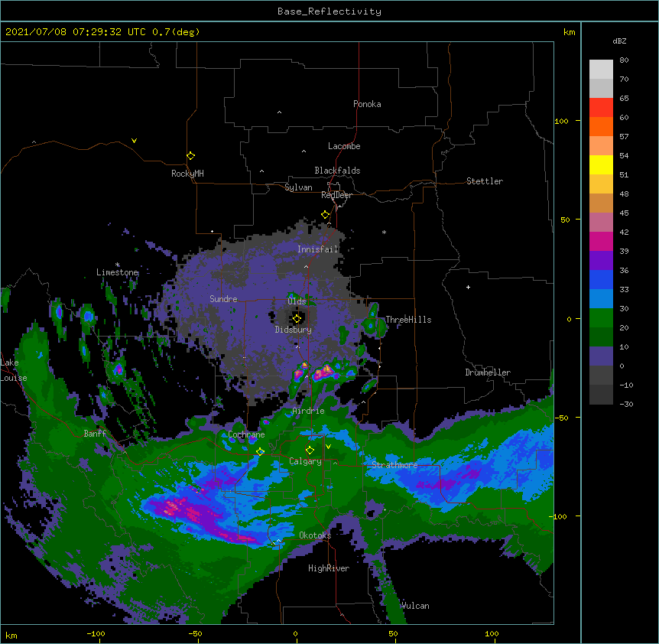Click the Stettler city label
Viewport: 659px width, 644px height.
tap(484, 181)
